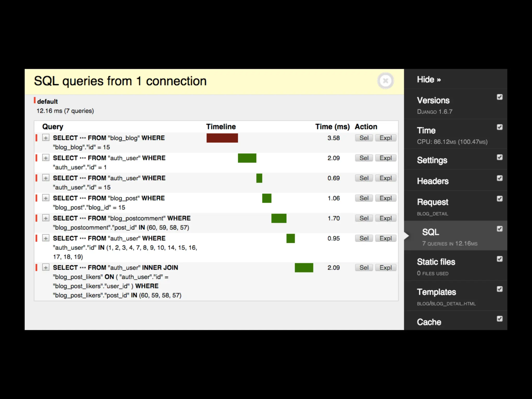Click the Time (ms) column header

click(x=332, y=127)
